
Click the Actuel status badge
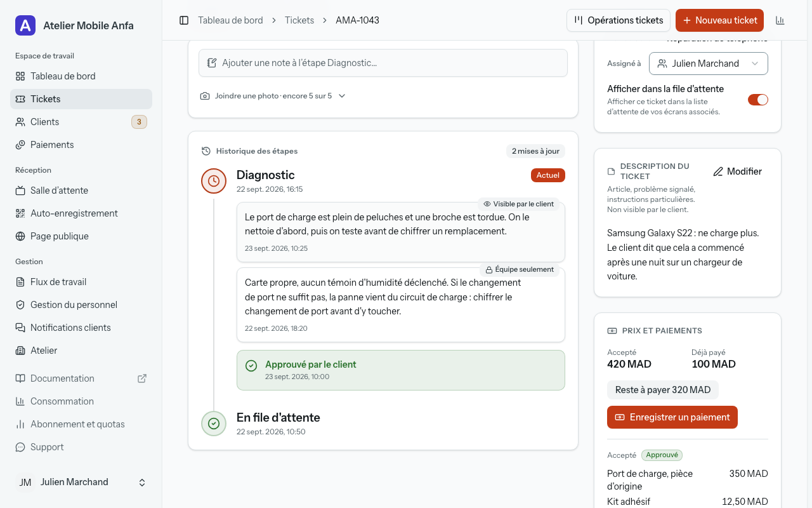[548, 175]
